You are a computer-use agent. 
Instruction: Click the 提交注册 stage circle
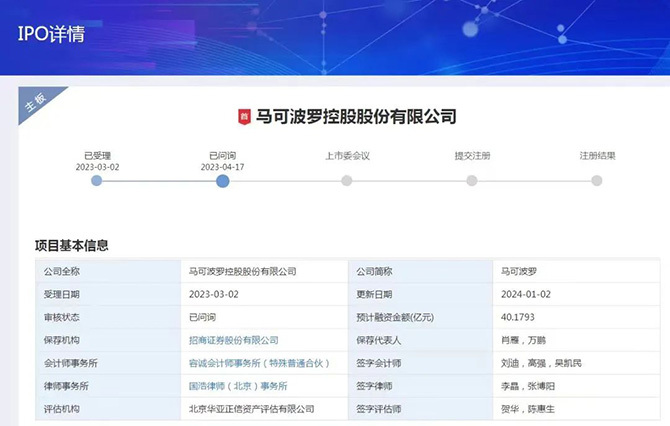click(472, 181)
